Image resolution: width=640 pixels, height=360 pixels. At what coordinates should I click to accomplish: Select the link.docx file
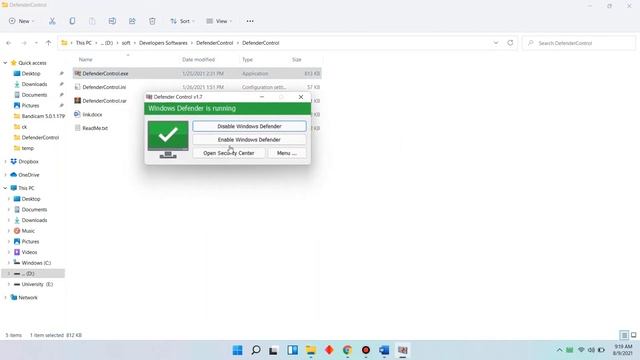point(92,115)
